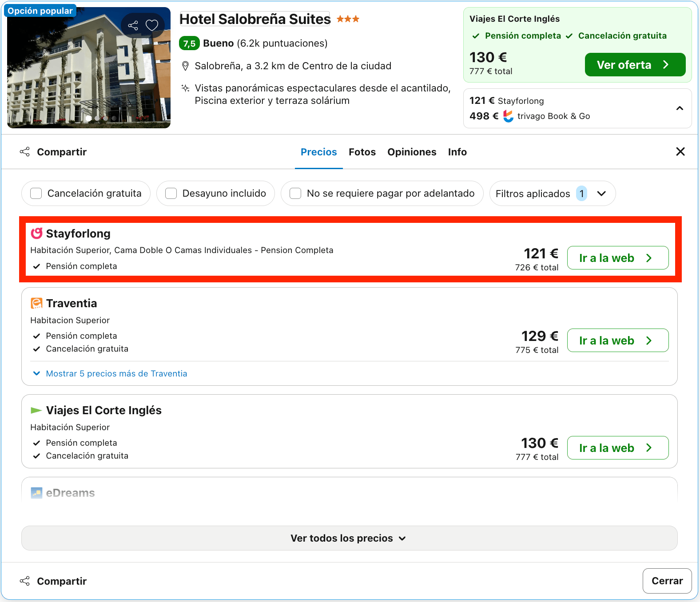700x602 pixels.
Task: Click the Filtros aplicados count badge 1
Action: [x=581, y=194]
